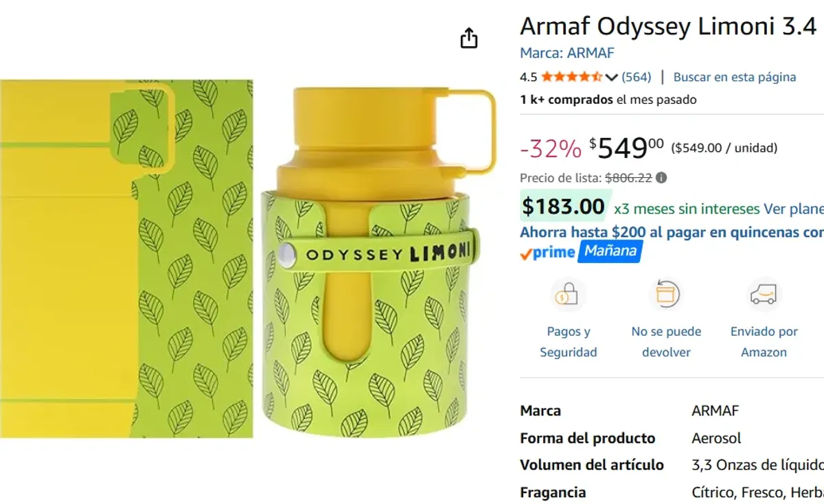Click the $183.00 highlighted installment price
The height and width of the screenshot is (504, 824).
coord(563,206)
